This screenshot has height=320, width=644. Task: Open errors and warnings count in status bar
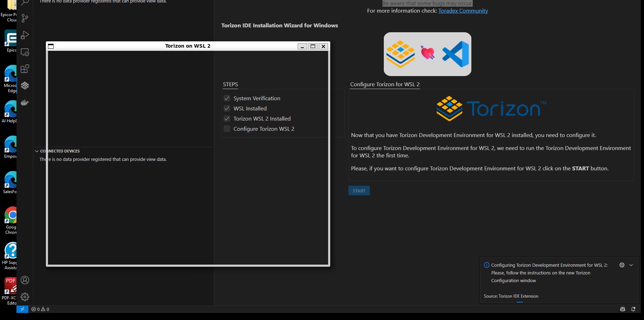pyautogui.click(x=40, y=309)
